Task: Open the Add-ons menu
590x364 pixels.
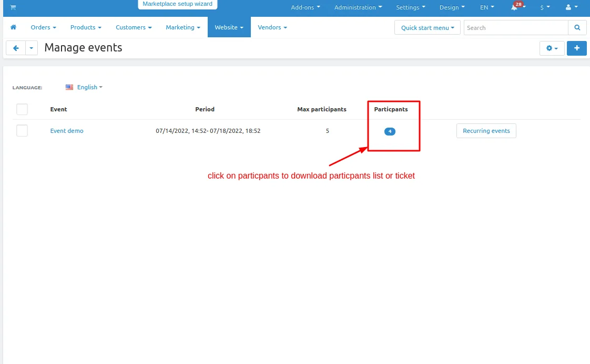Action: 306,7
